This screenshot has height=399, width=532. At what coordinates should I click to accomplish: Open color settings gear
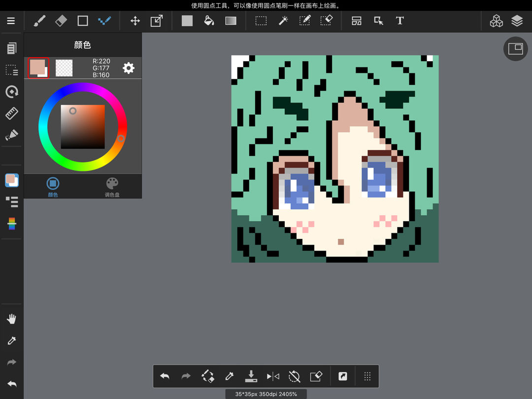(128, 68)
